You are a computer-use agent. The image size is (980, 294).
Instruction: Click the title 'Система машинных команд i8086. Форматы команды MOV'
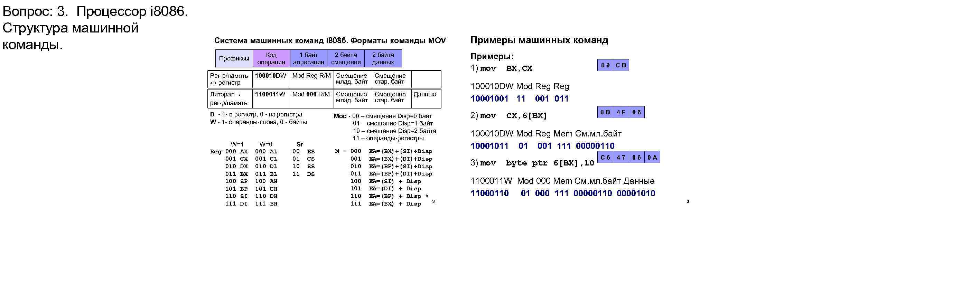330,40
